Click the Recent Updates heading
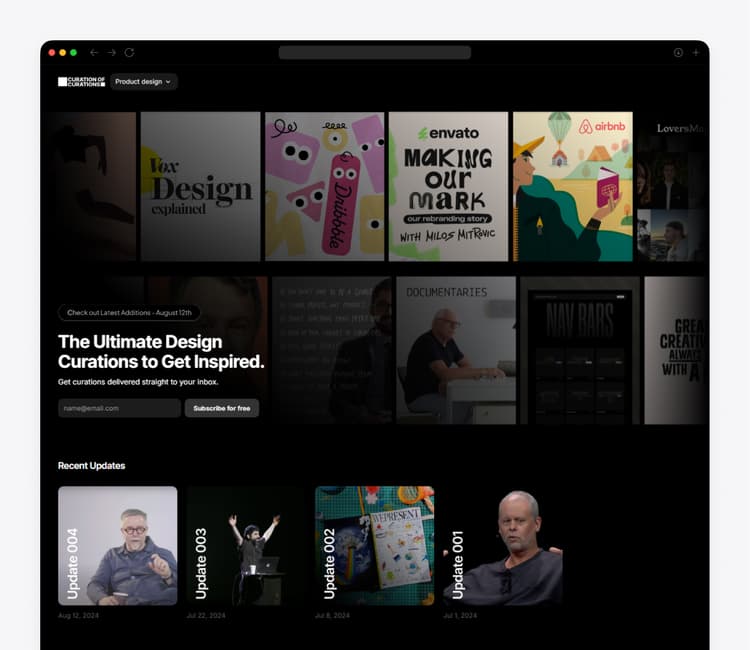This screenshot has width=750, height=650. [x=91, y=466]
